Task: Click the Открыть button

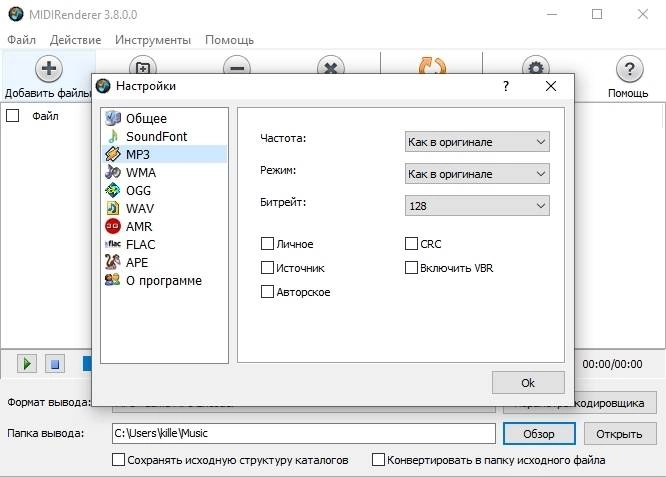Action: (x=619, y=434)
